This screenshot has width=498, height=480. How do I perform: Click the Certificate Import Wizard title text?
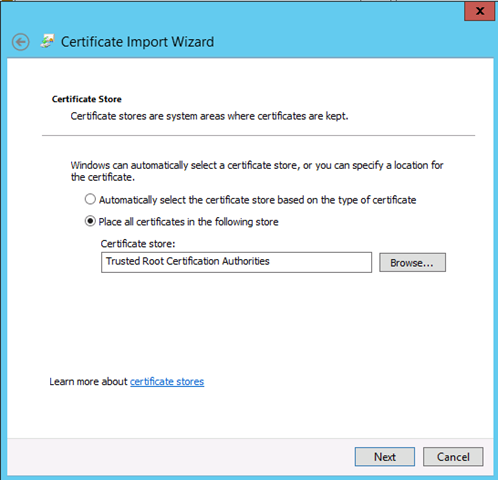137,42
